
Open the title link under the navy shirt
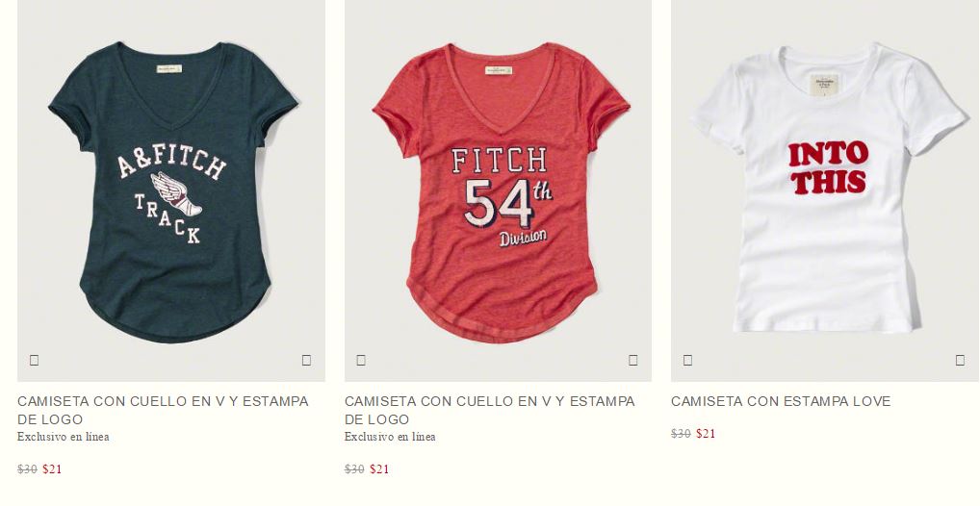click(163, 411)
